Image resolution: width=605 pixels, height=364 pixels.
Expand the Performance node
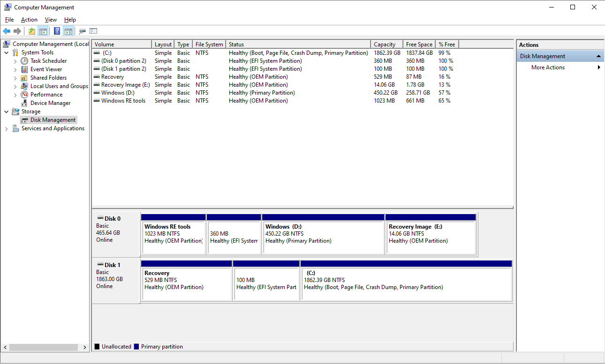coord(15,95)
